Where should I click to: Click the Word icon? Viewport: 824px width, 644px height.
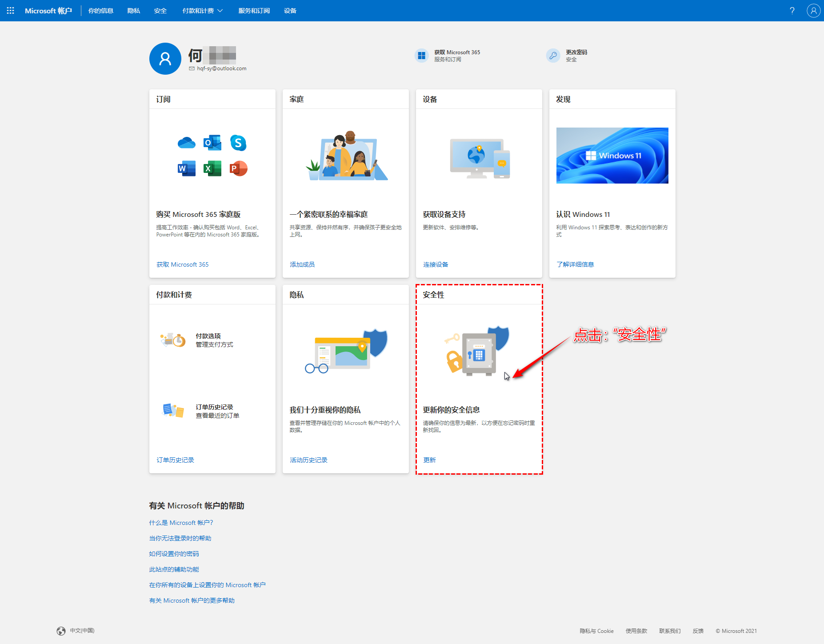(186, 168)
